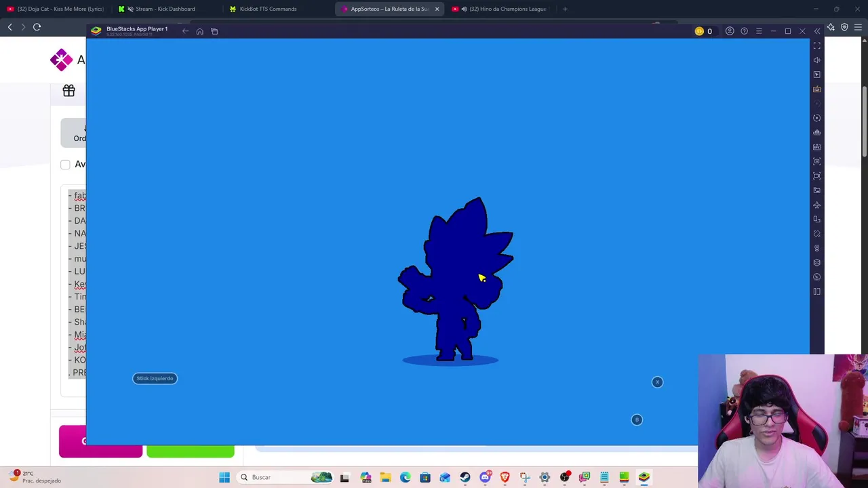Open Microsoft Edge from the taskbar
This screenshot has width=868, height=488.
(x=406, y=477)
